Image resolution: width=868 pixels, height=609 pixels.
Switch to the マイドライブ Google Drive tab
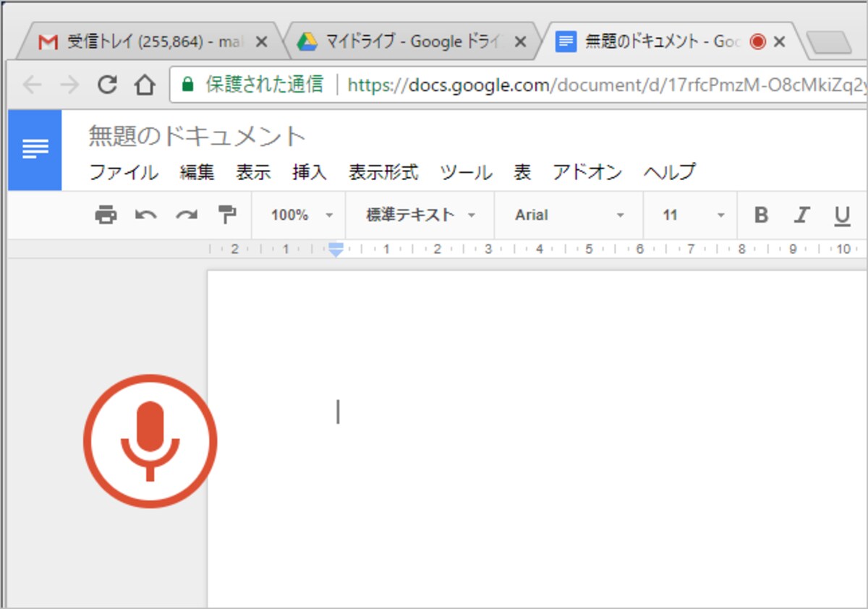coord(412,42)
